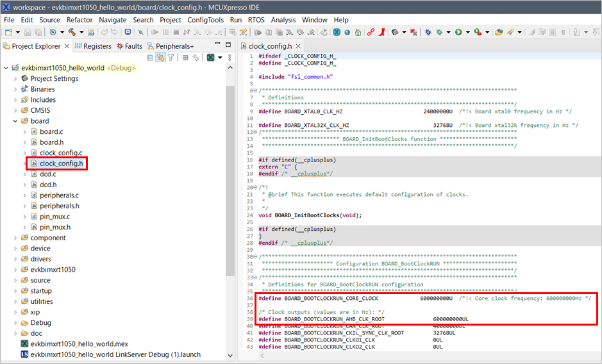This screenshot has width=602, height=364.
Task: Open dropdown next to green X explorer icon
Action: click(220, 58)
